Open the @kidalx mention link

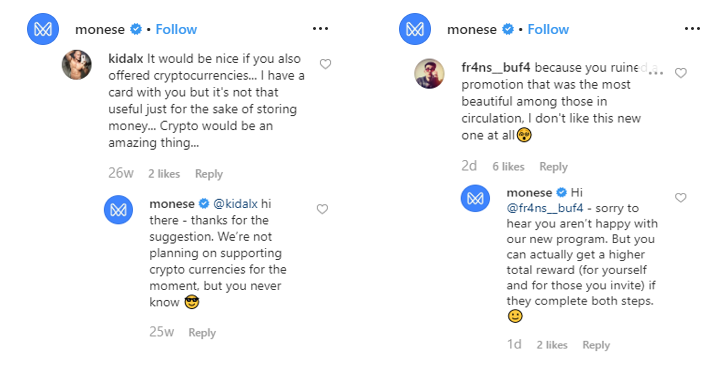[x=235, y=204]
